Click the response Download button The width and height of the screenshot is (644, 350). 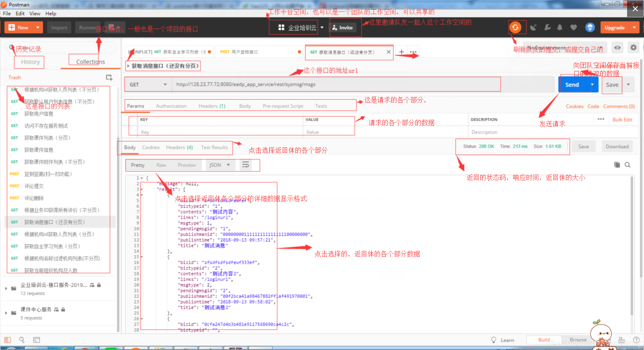point(617,147)
